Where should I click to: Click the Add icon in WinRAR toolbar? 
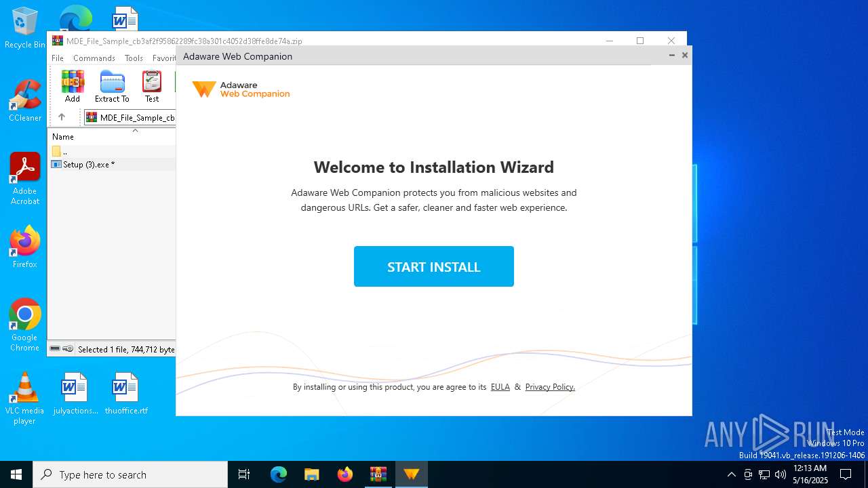(73, 87)
